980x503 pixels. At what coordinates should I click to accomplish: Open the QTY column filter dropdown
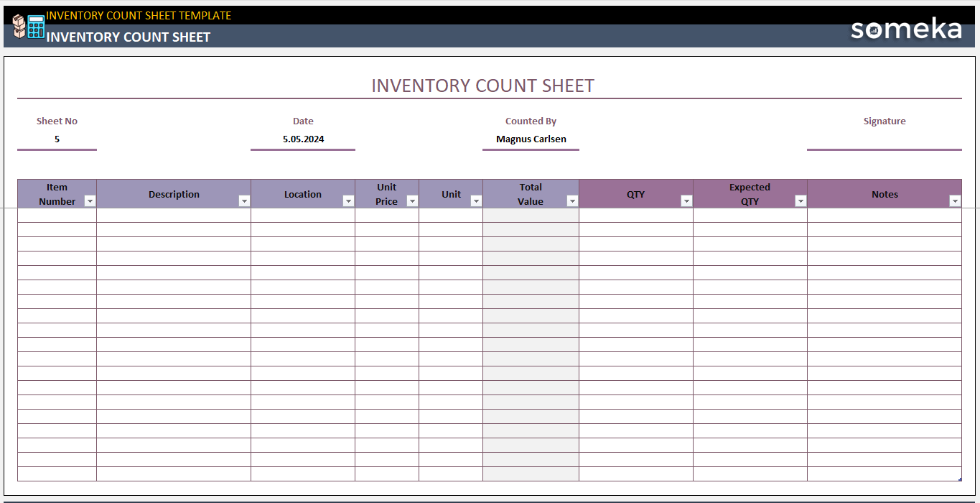pyautogui.click(x=686, y=201)
